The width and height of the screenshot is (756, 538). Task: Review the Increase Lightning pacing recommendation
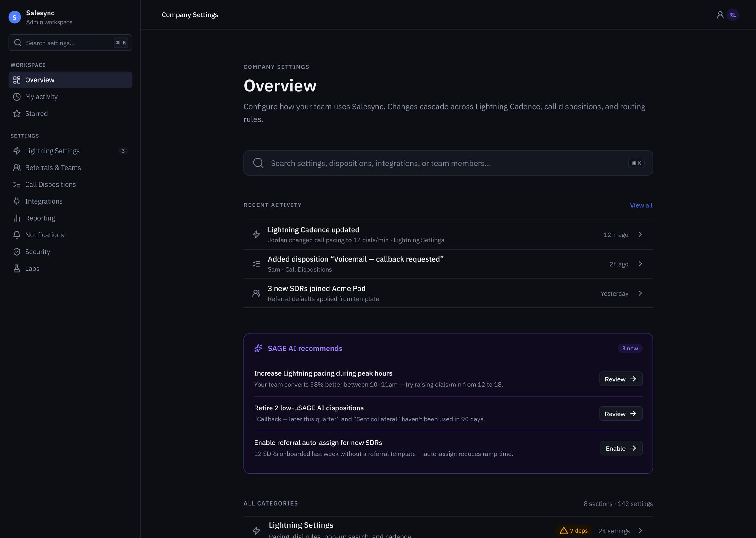click(x=621, y=379)
